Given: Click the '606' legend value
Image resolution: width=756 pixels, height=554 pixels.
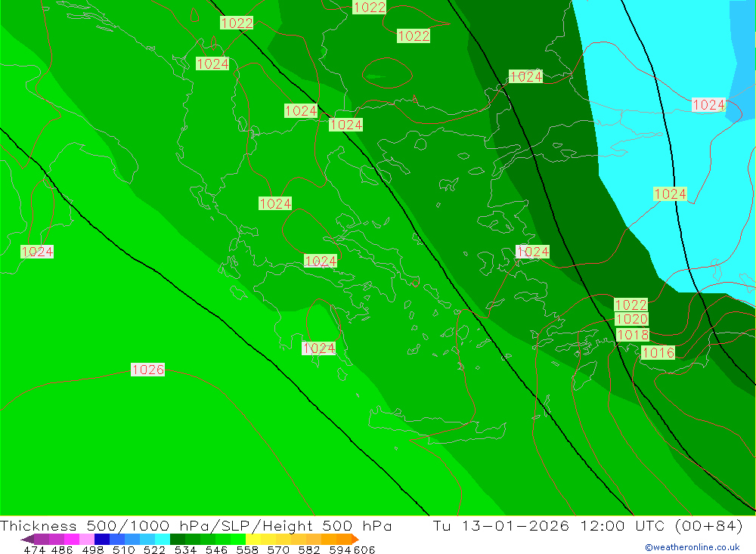Looking at the screenshot, I should pos(364,549).
